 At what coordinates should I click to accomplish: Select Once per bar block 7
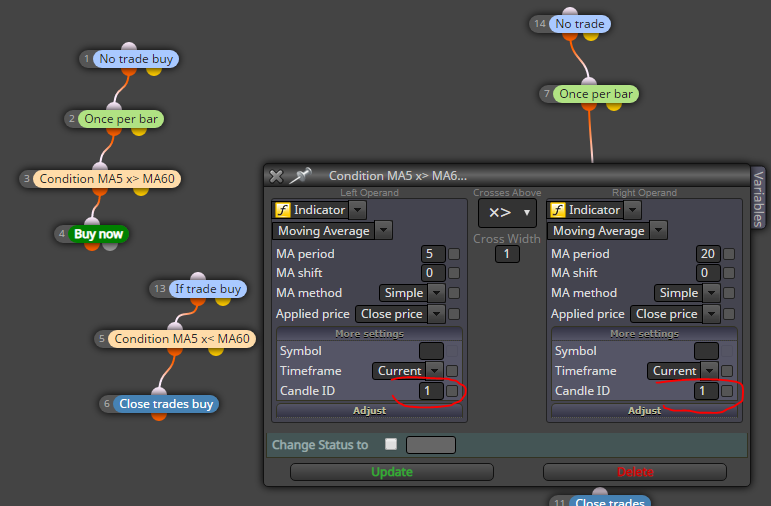(596, 94)
